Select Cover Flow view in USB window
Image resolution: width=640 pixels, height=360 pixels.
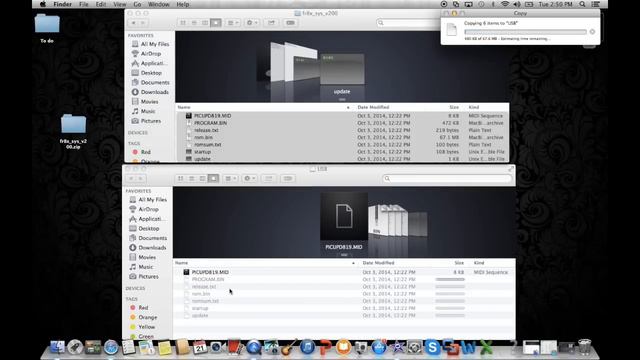click(x=213, y=178)
